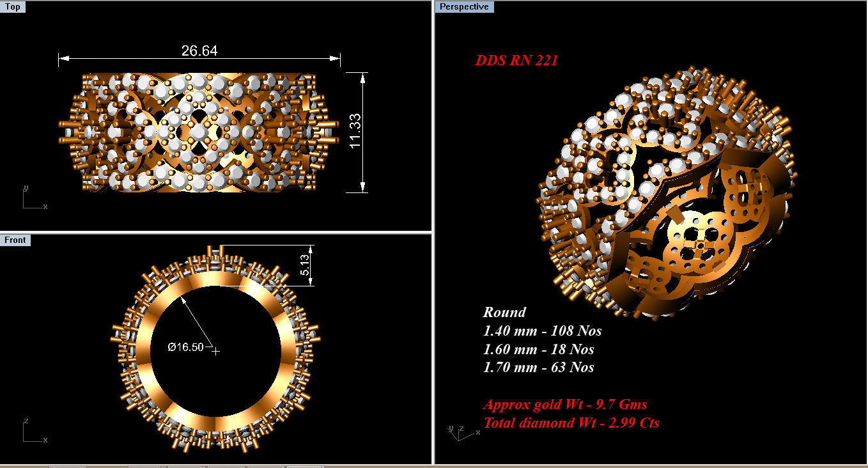Select the Front viewport title label
The width and height of the screenshot is (868, 468).
click(x=15, y=240)
